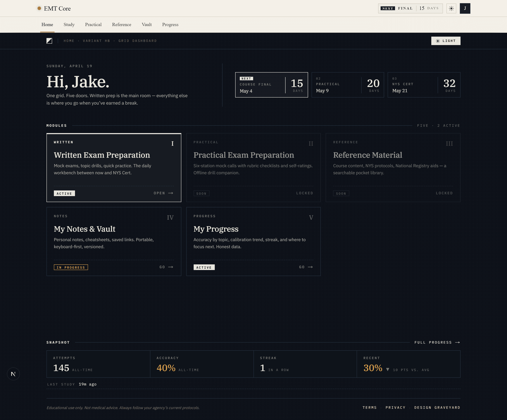Select the Course Final May 4 countdown card
The height and width of the screenshot is (420, 507).
[x=272, y=85]
